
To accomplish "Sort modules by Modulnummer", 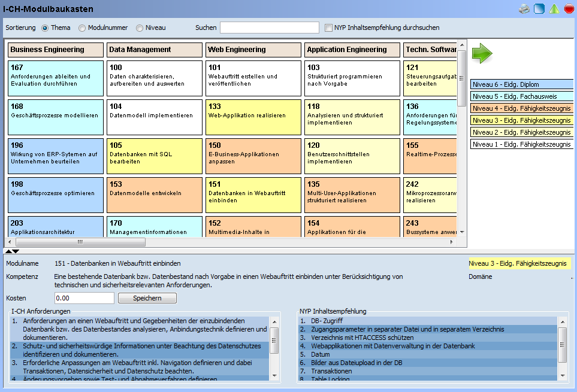I will click(x=81, y=28).
